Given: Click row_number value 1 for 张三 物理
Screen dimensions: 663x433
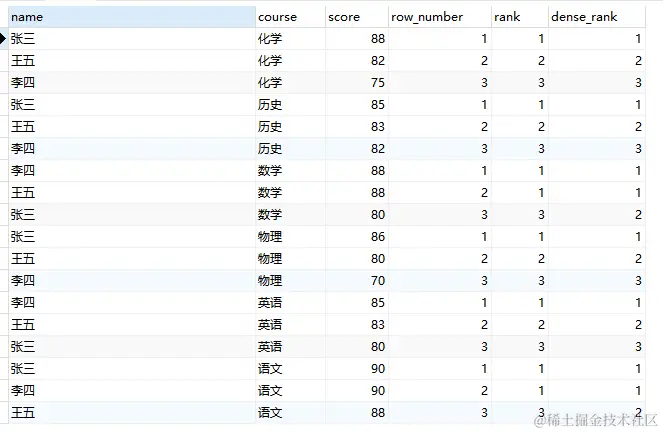Looking at the screenshot, I should pyautogui.click(x=439, y=237).
